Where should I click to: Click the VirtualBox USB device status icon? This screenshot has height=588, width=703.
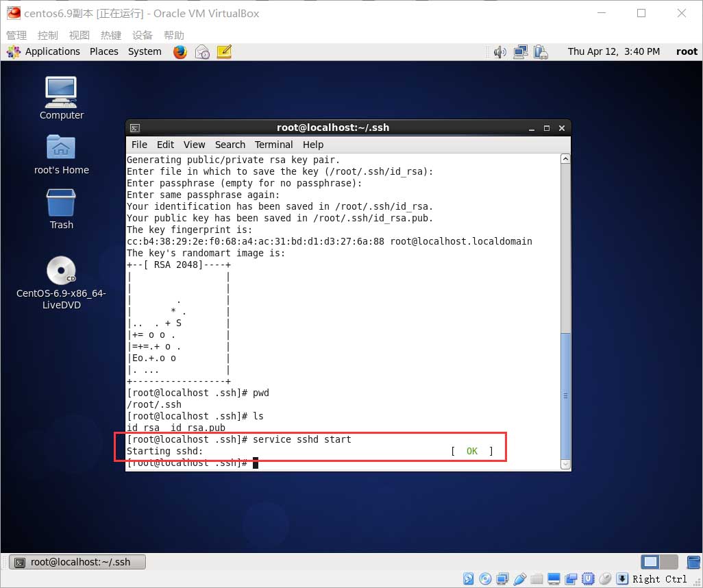(520, 579)
